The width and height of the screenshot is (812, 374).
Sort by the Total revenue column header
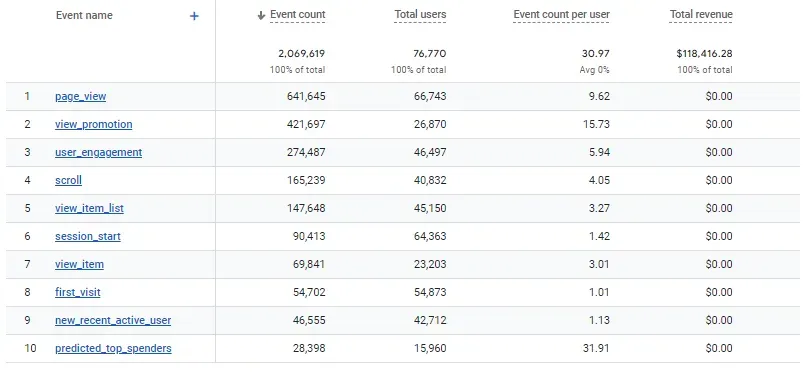(x=701, y=15)
